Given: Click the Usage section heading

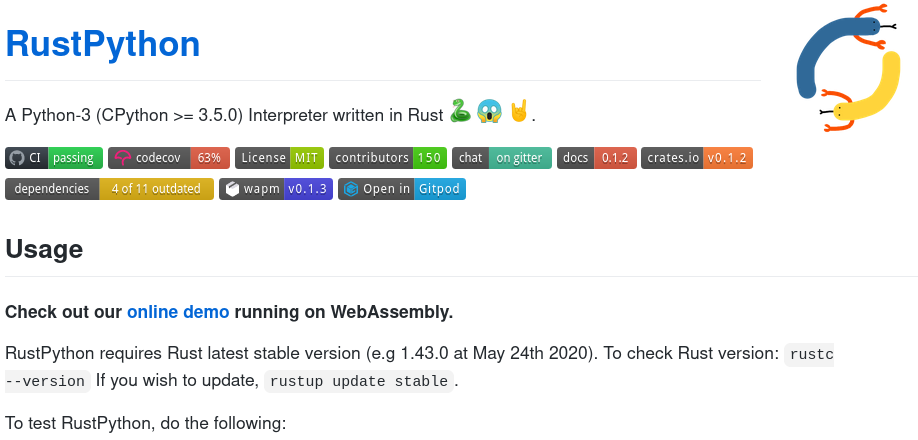Looking at the screenshot, I should point(44,249).
